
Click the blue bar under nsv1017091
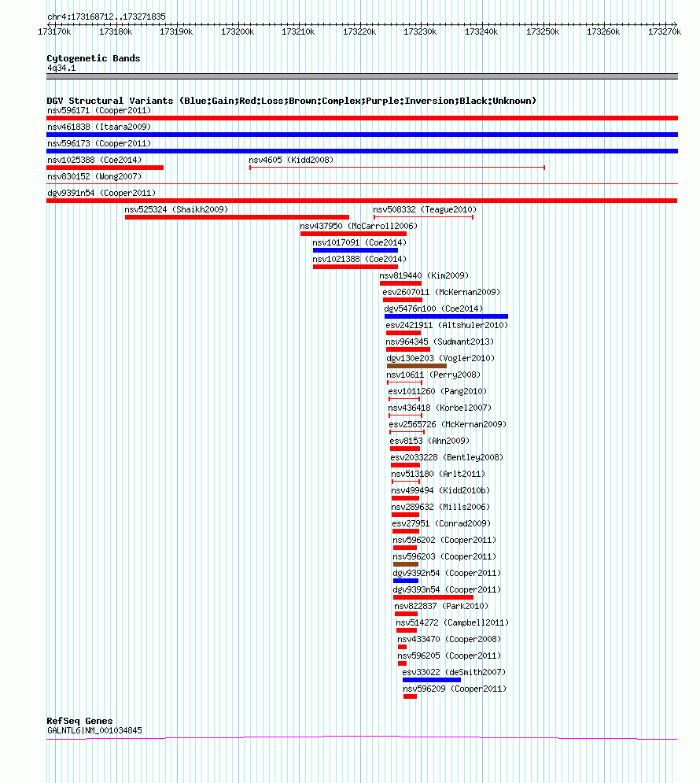coord(356,250)
